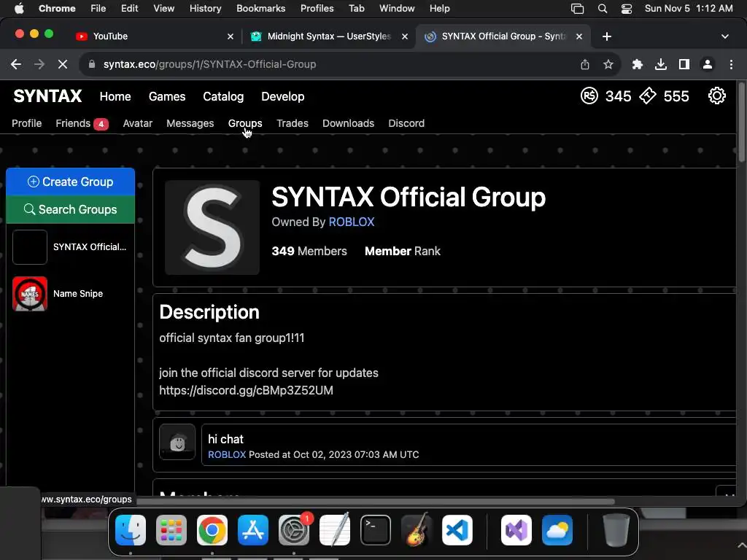Open Messages page

[190, 123]
